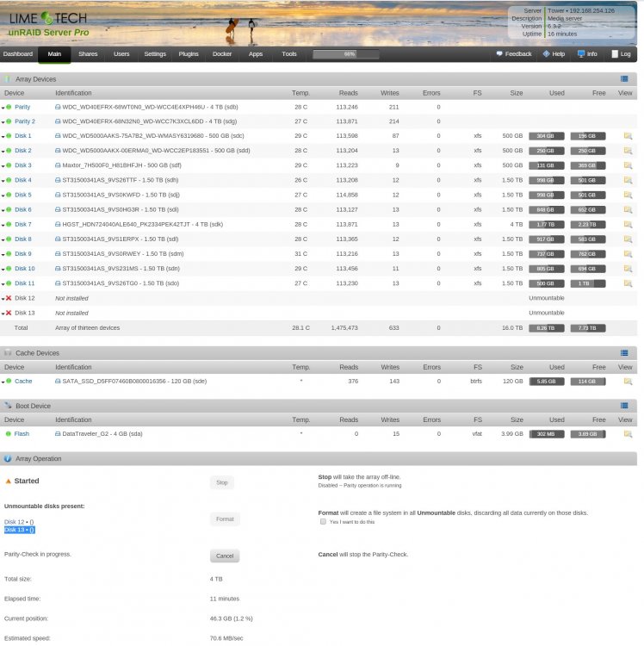Open the Parity device link
The width and height of the screenshot is (644, 646).
[22, 107]
